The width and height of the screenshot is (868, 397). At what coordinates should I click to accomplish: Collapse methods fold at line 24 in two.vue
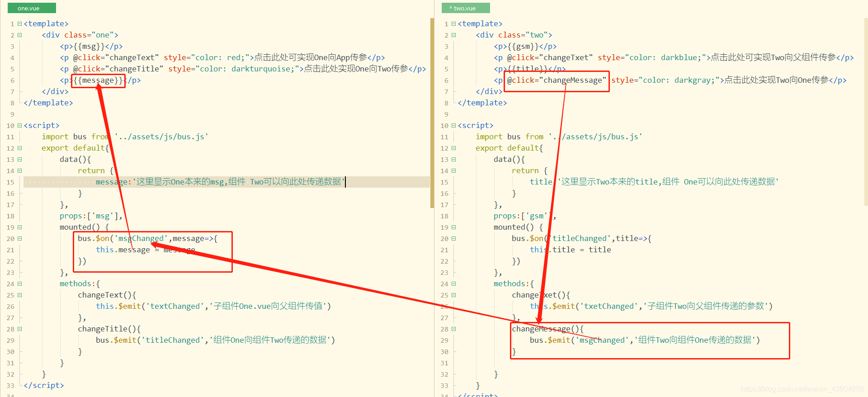(x=453, y=284)
